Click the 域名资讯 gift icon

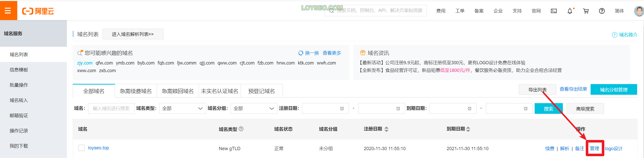[363, 53]
